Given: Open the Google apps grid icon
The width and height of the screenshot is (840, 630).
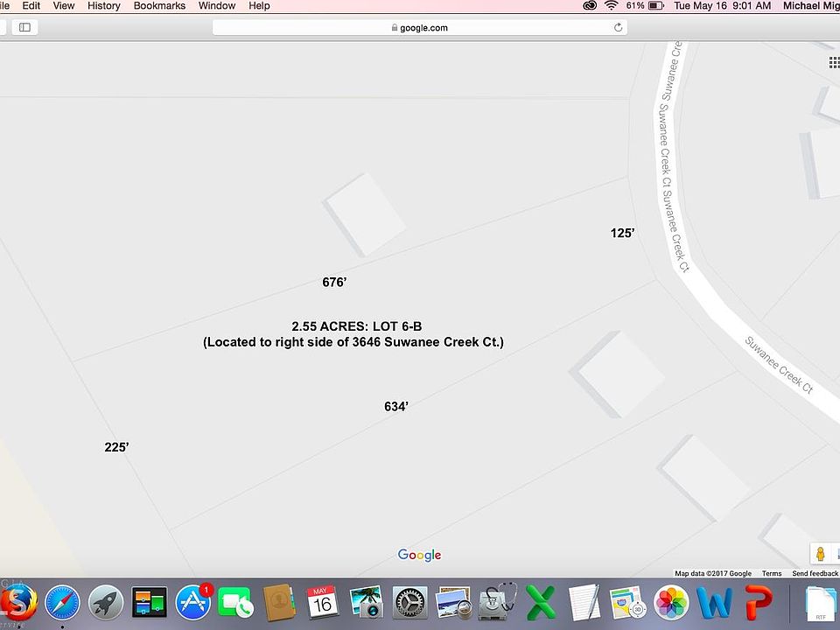Looking at the screenshot, I should click(x=834, y=63).
